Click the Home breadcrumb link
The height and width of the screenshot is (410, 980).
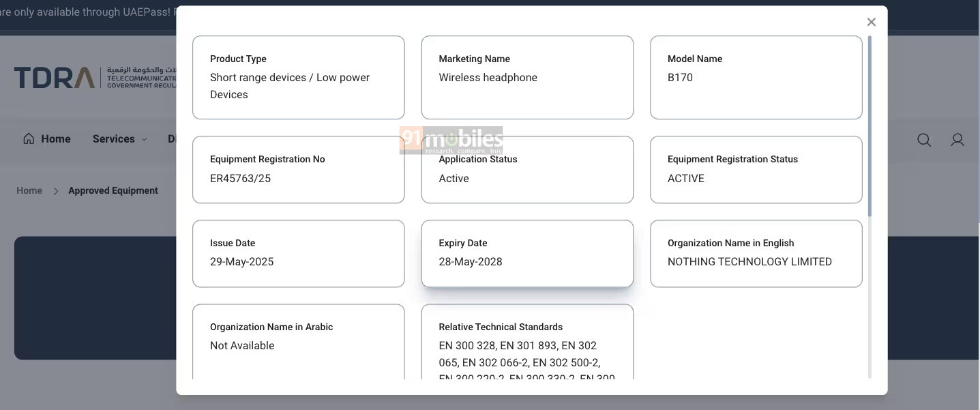point(29,190)
